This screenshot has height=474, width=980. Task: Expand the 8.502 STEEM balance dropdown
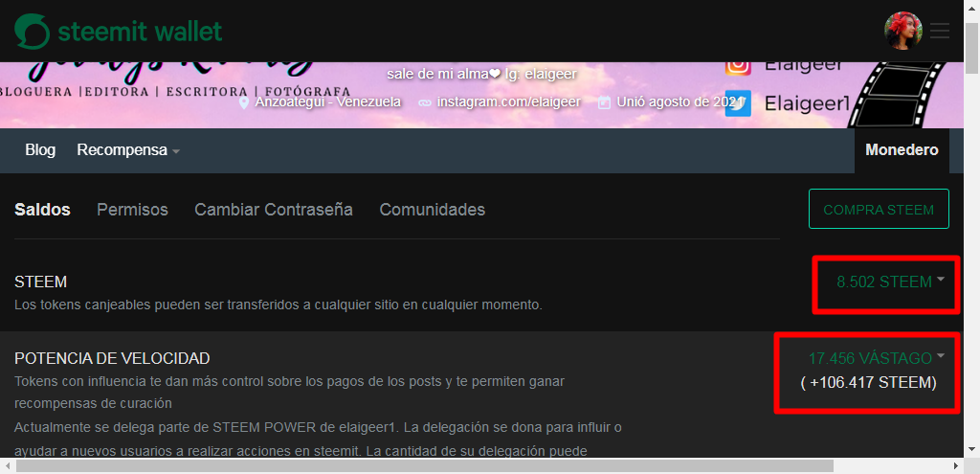(x=890, y=282)
